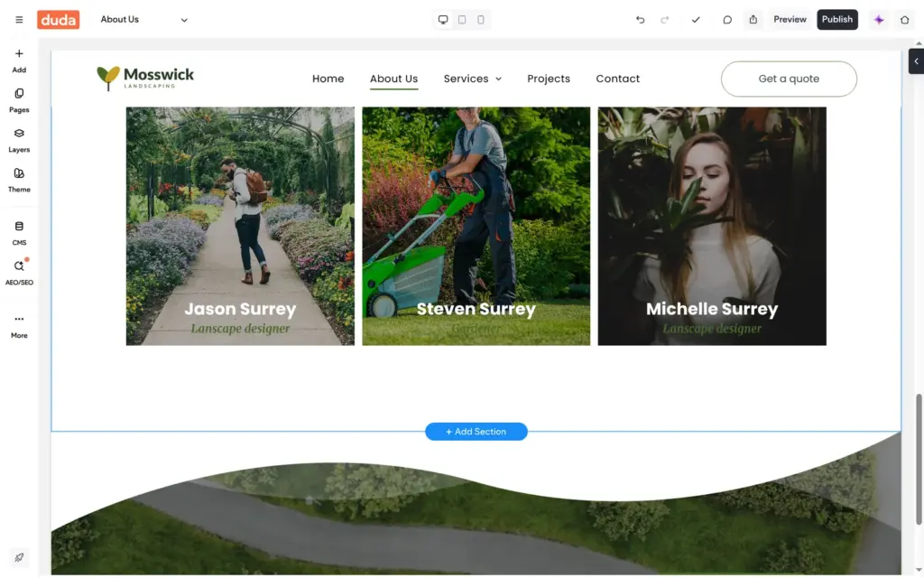Open the Theme settings
Screen dimensions: 924x578
click(x=19, y=180)
